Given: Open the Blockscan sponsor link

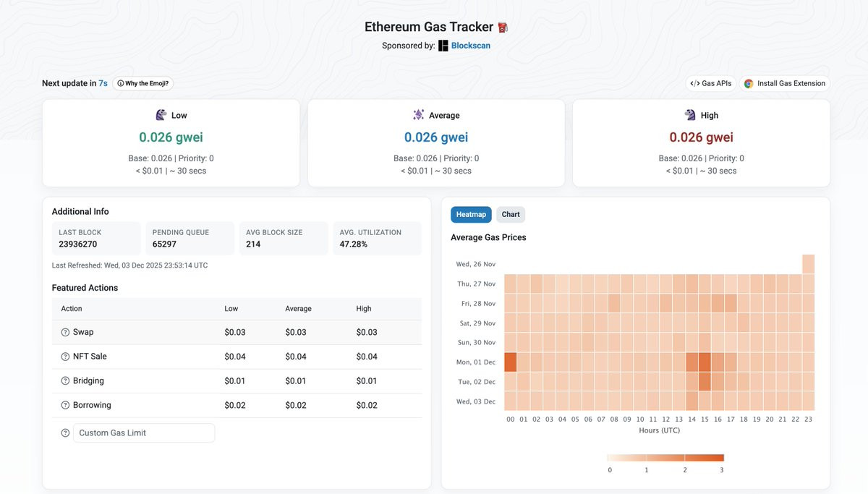Looking at the screenshot, I should tap(470, 46).
